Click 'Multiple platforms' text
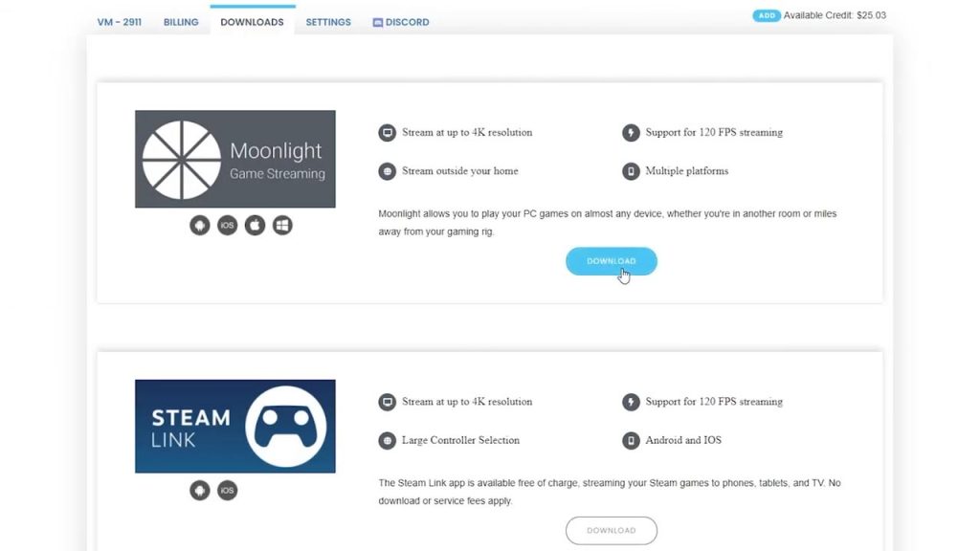 pos(687,171)
